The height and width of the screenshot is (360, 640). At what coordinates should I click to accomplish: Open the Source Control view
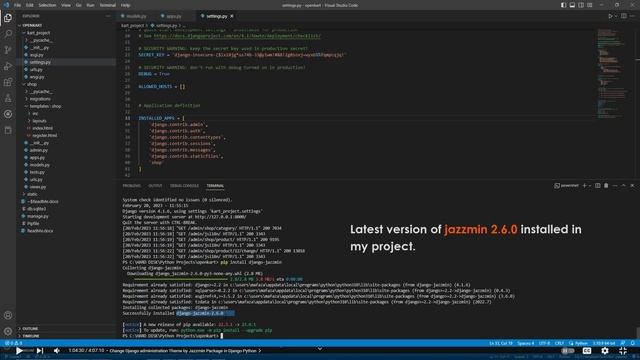point(8,50)
